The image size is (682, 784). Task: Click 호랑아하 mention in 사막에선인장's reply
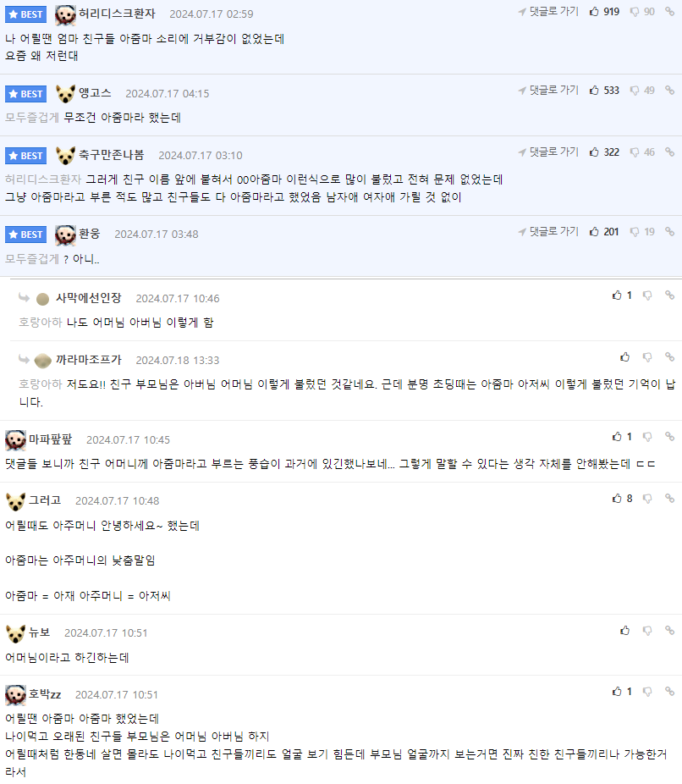40,322
